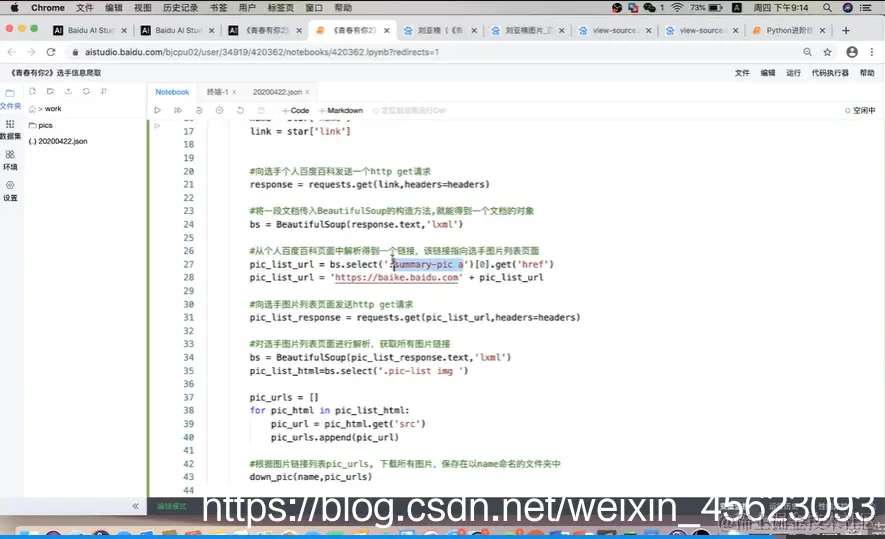
Task: Refresh the file browser list
Action: pos(86,91)
